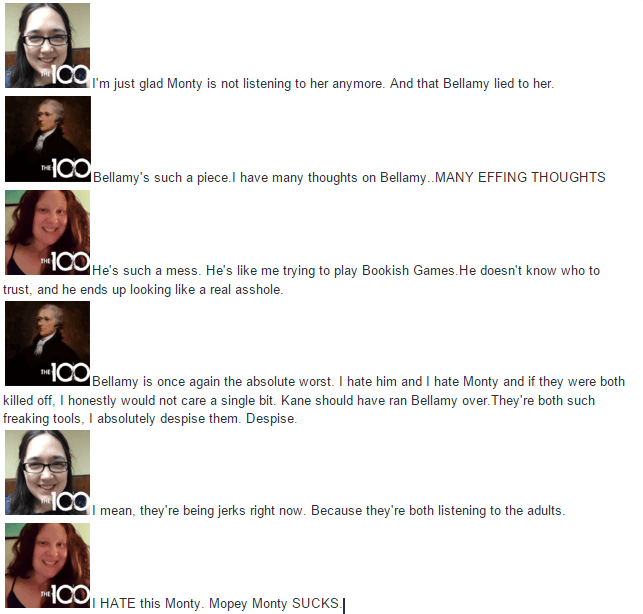The image size is (643, 614).
Task: Open the portrait avatar beside "Bellamy is once again"
Action: (47, 343)
